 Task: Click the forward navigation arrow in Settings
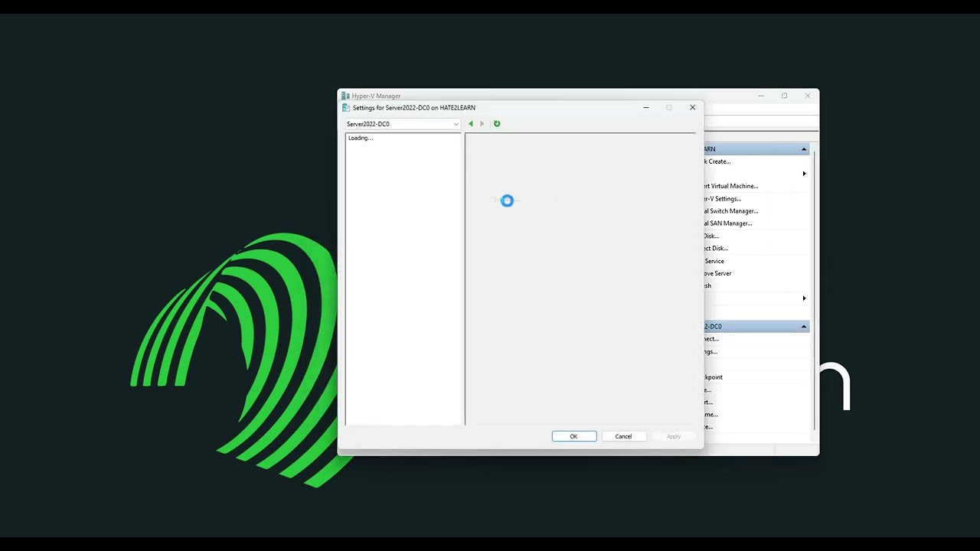click(482, 124)
